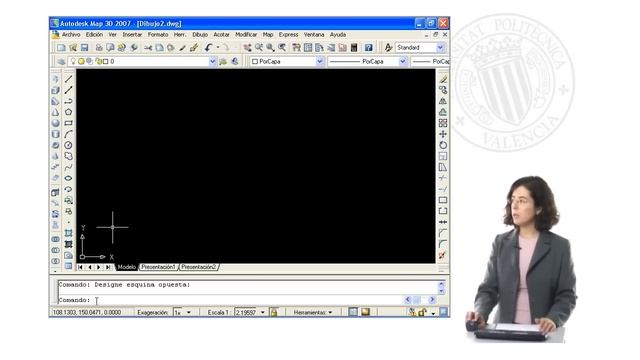The width and height of the screenshot is (640, 360).
Task: Click the Undo arrow icon
Action: tap(209, 48)
